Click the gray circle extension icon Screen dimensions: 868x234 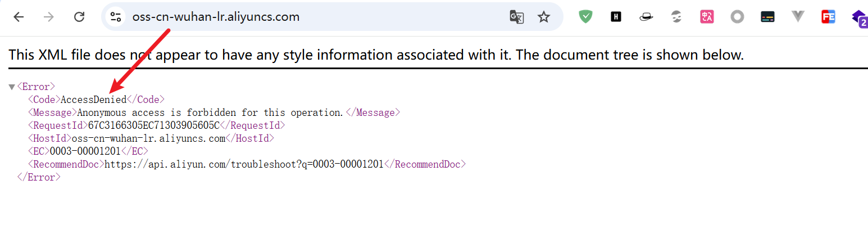[737, 17]
